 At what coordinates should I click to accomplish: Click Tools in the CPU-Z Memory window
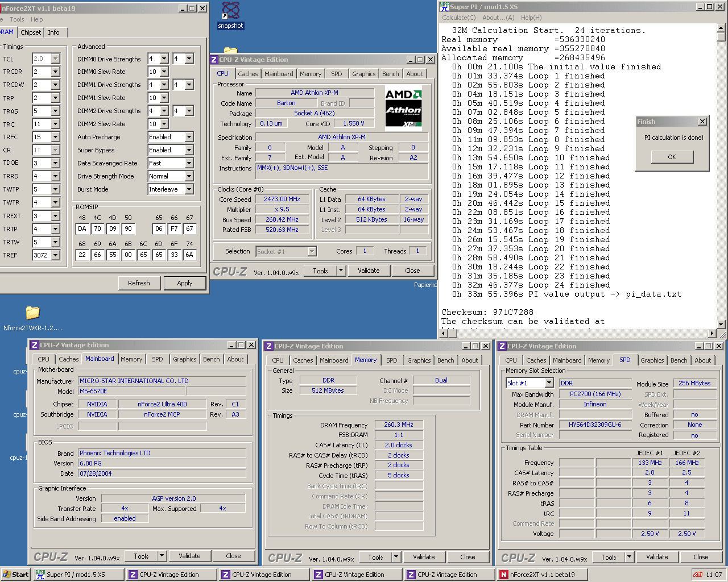coord(375,557)
